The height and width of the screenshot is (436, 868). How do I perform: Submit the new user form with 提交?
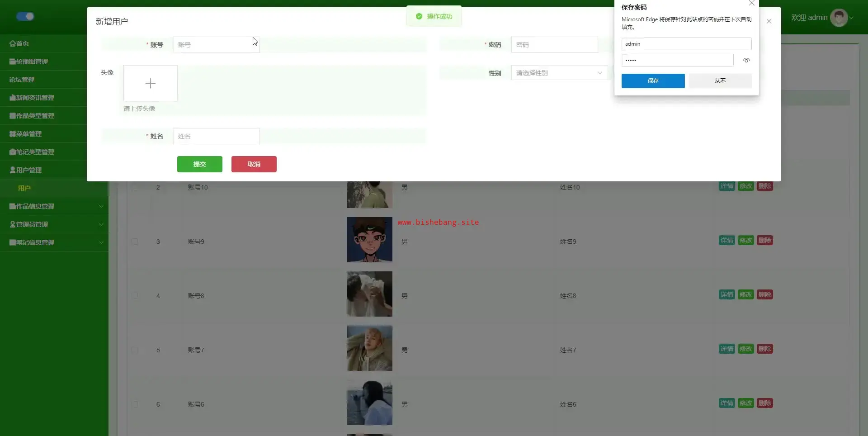pos(200,164)
